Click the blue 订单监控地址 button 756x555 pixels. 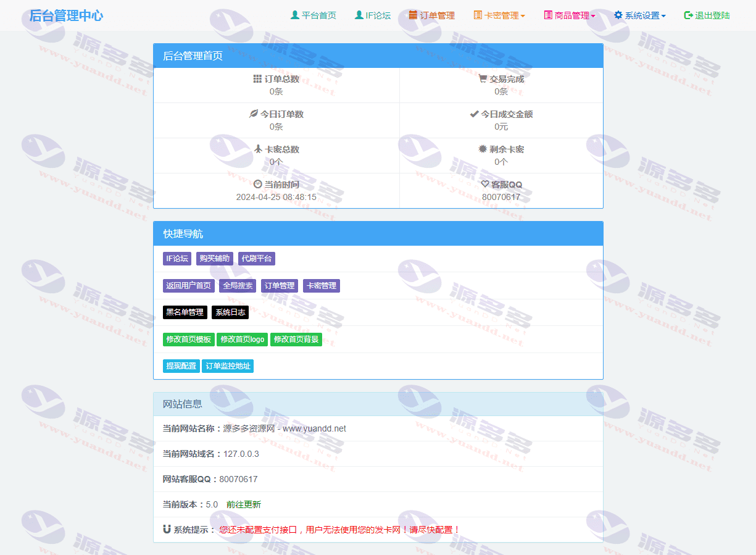point(228,366)
